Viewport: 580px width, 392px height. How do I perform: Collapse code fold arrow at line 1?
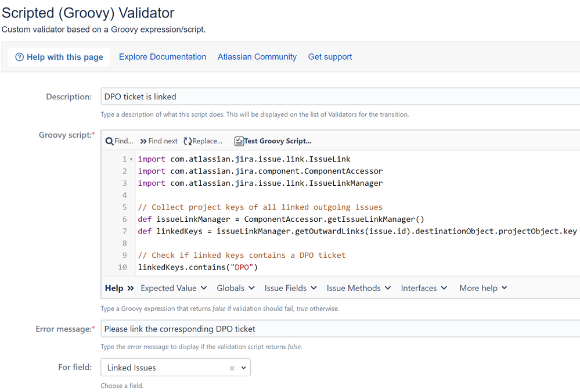click(131, 159)
